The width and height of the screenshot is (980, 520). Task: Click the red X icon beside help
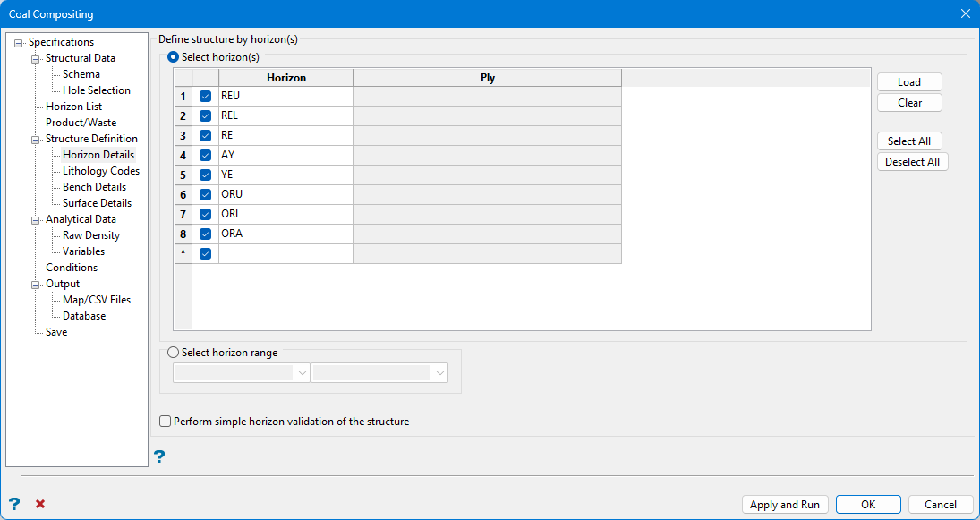click(x=40, y=504)
